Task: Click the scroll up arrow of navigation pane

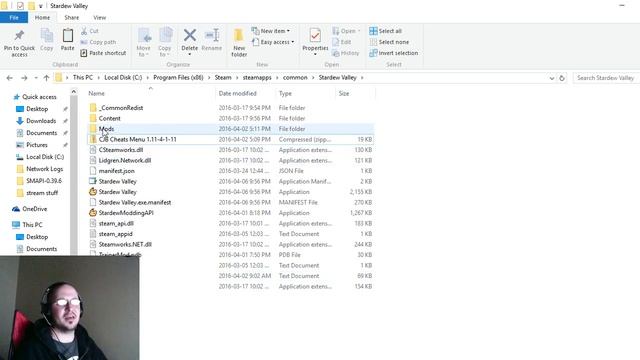Action: [x=74, y=92]
